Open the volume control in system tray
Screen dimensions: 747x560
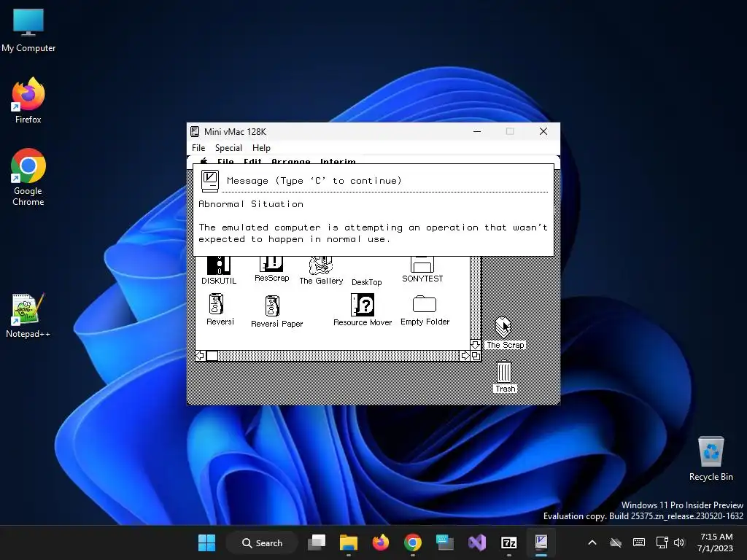tap(679, 542)
